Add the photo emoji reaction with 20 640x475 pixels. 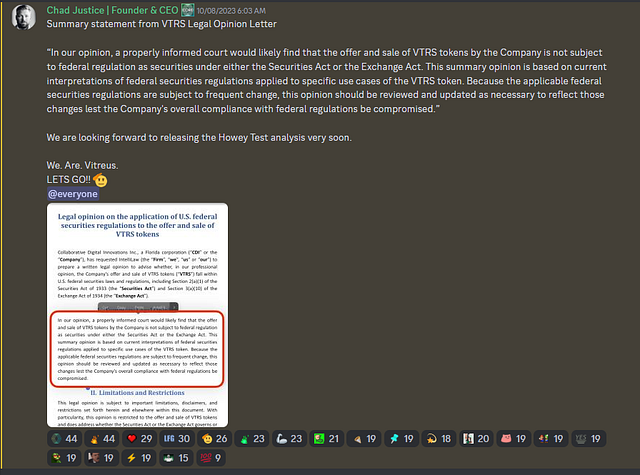[476, 439]
